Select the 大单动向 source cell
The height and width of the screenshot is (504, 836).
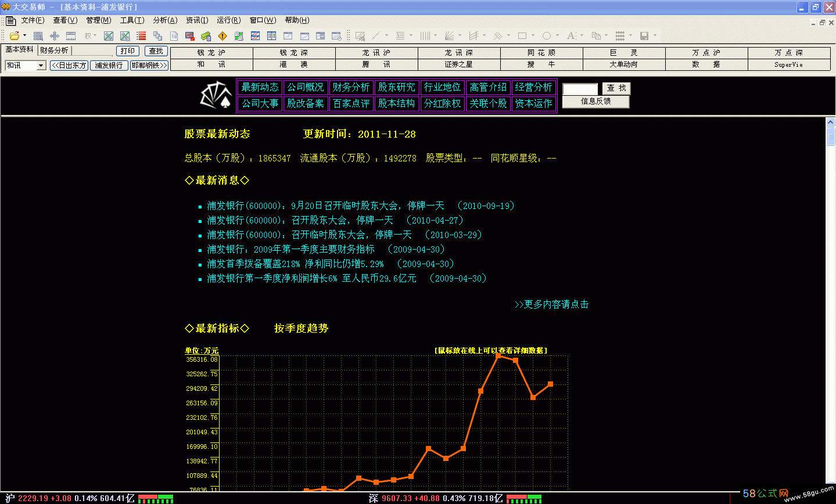pyautogui.click(x=624, y=64)
